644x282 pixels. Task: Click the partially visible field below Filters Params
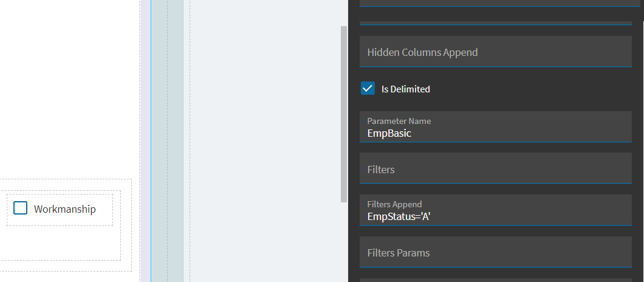[495, 280]
